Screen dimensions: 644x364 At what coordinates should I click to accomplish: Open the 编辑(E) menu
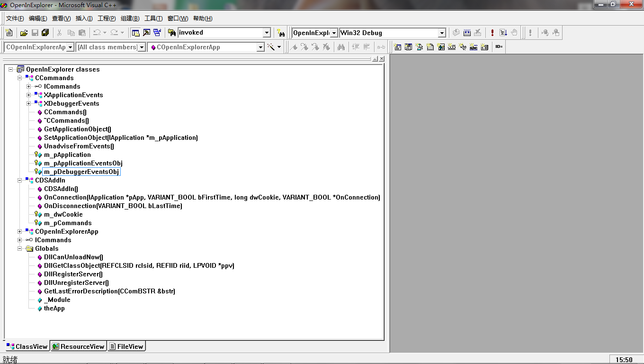tap(38, 18)
